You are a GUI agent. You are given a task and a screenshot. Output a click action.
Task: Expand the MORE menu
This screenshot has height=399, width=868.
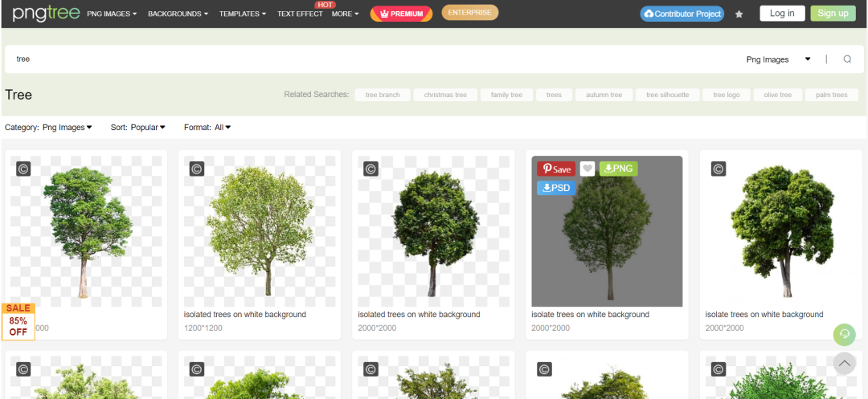click(346, 14)
